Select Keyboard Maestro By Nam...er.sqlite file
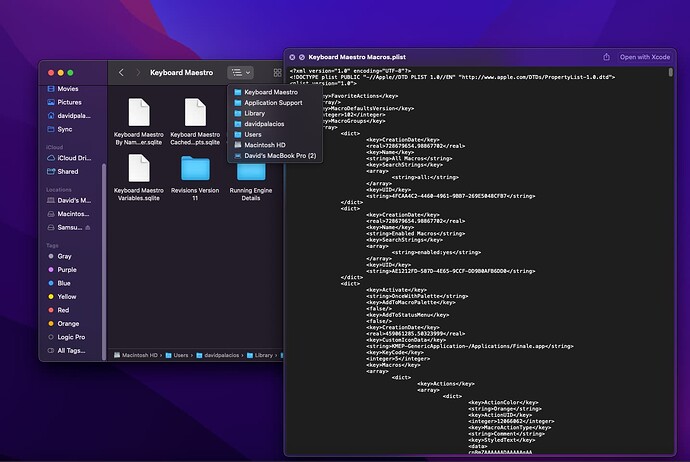 tap(139, 122)
